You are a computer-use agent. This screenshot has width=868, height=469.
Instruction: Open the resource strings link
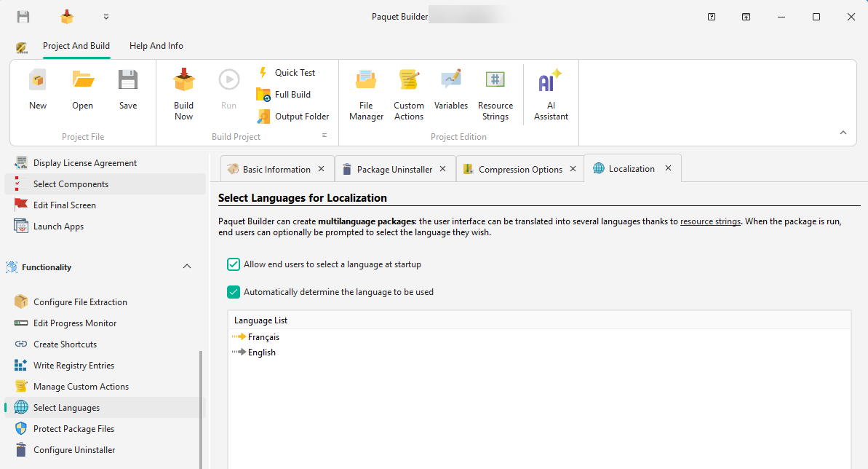click(710, 221)
